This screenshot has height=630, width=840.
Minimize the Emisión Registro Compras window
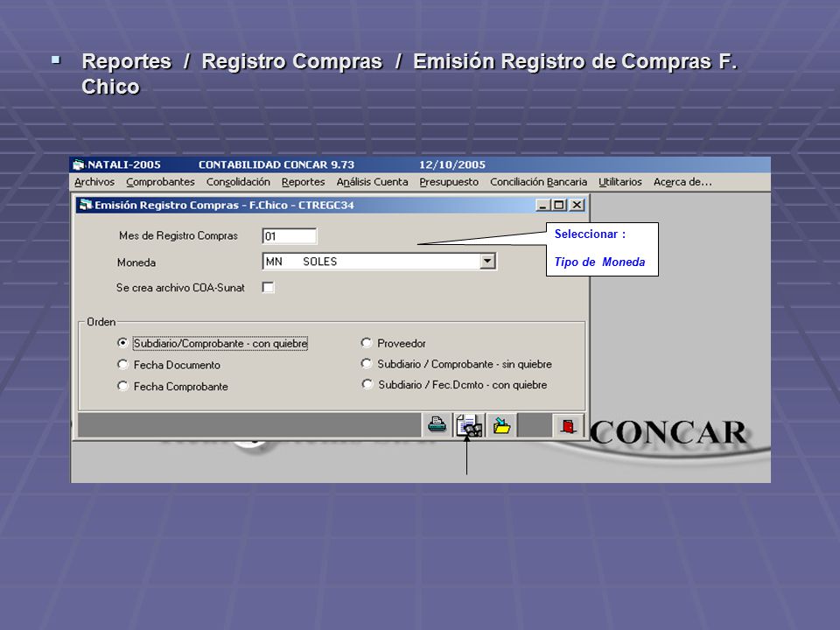pyautogui.click(x=543, y=205)
